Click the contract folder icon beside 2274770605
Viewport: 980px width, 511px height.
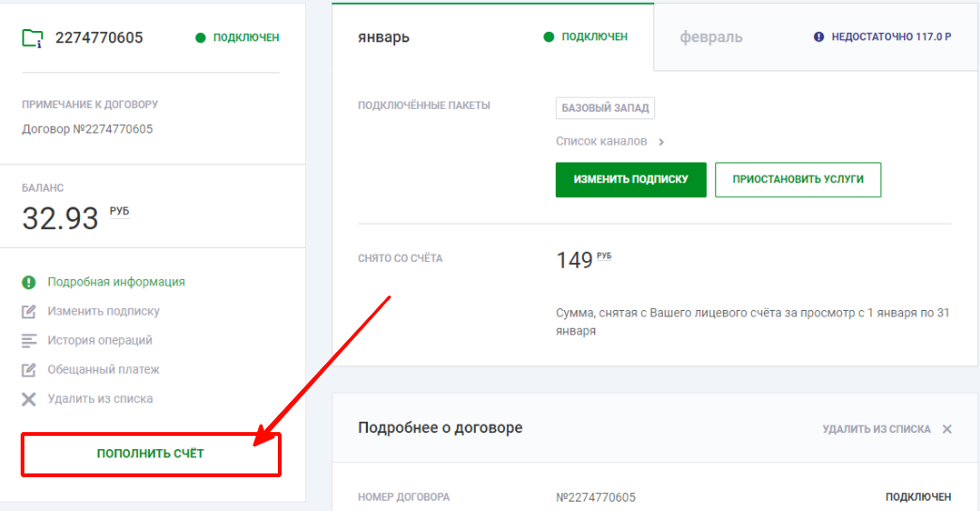tap(33, 38)
